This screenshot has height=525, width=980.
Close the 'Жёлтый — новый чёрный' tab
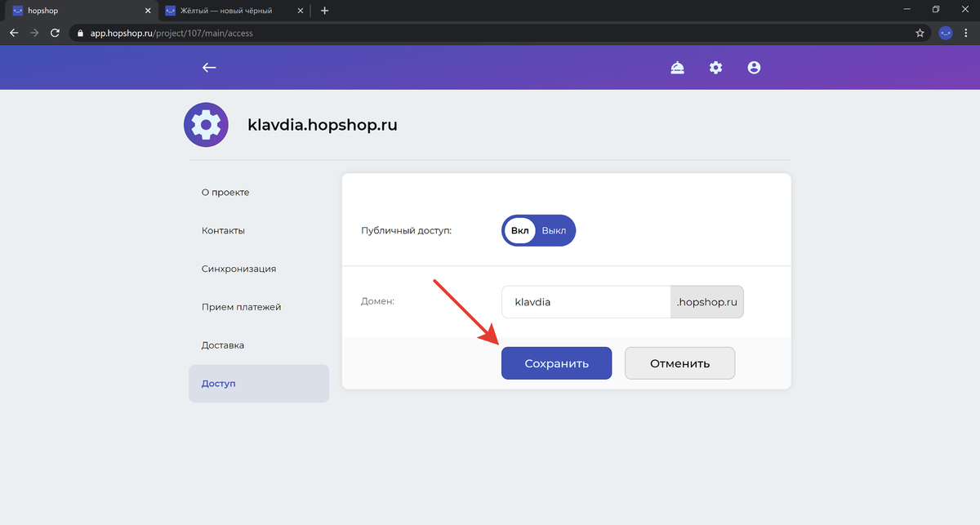point(301,11)
